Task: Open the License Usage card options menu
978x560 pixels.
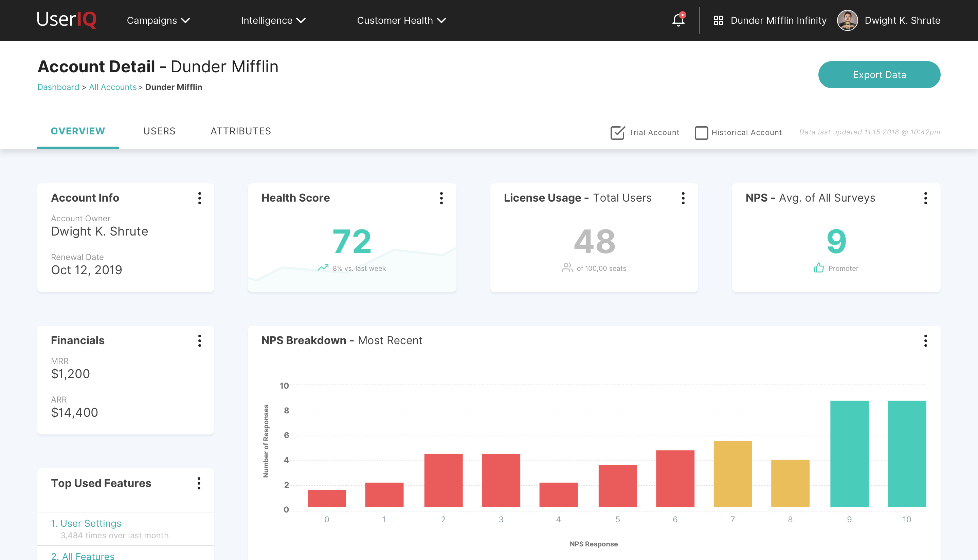Action: pyautogui.click(x=683, y=198)
